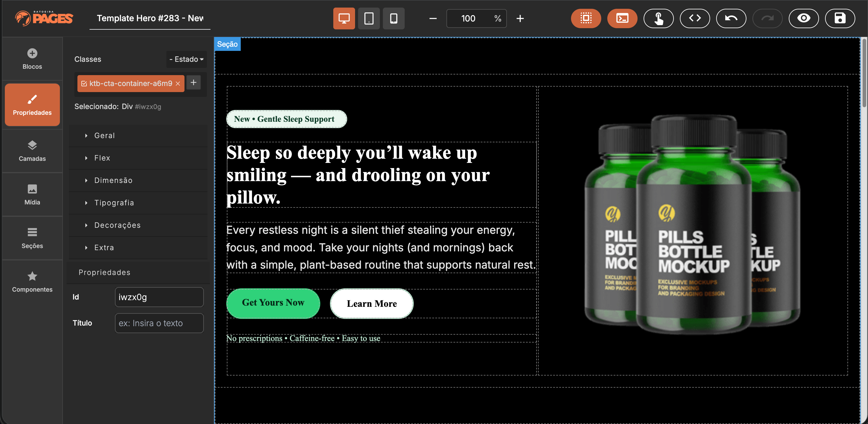
Task: Uncheck the ktb-cta-container-a6m9 class checkbox
Action: click(84, 84)
